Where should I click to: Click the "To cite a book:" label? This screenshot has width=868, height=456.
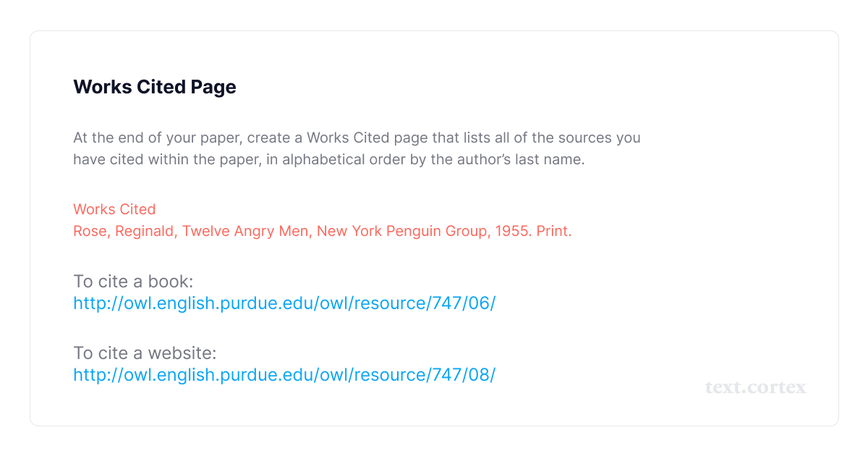tap(133, 282)
